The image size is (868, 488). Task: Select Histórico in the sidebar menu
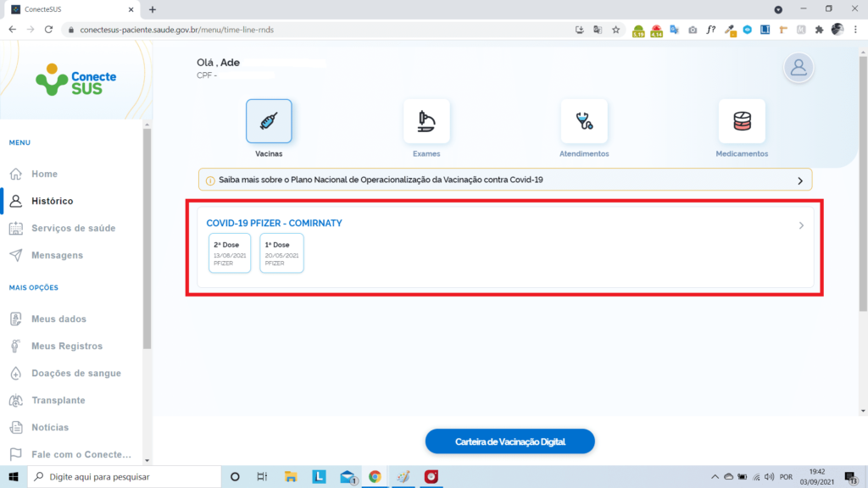[52, 201]
